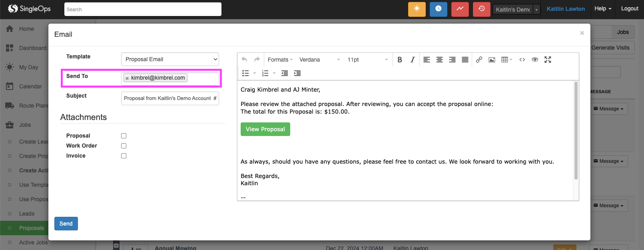Click Logout in the top bar
Viewport: 644px width, 250px height.
[x=629, y=9]
